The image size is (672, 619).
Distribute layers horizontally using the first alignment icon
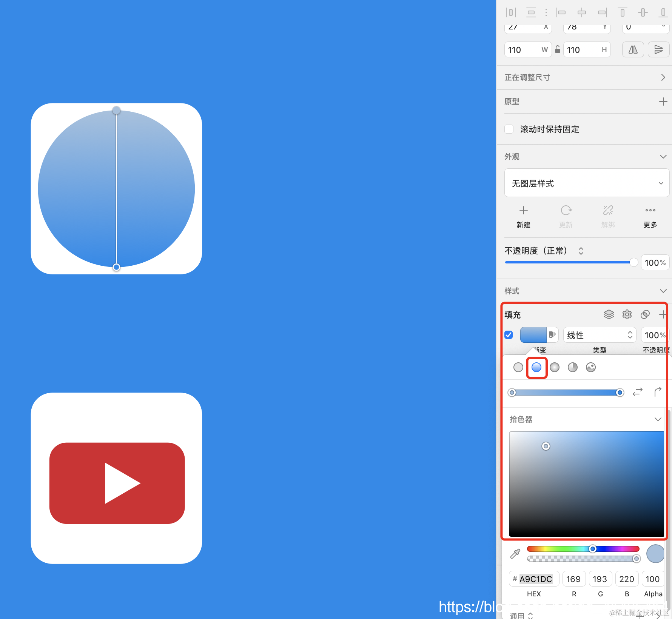pyautogui.click(x=510, y=12)
